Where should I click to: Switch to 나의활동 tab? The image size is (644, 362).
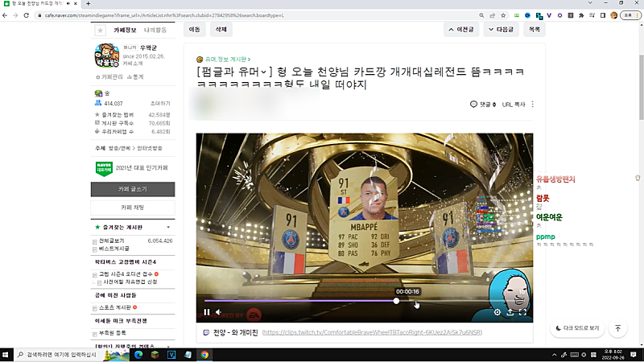click(x=155, y=30)
